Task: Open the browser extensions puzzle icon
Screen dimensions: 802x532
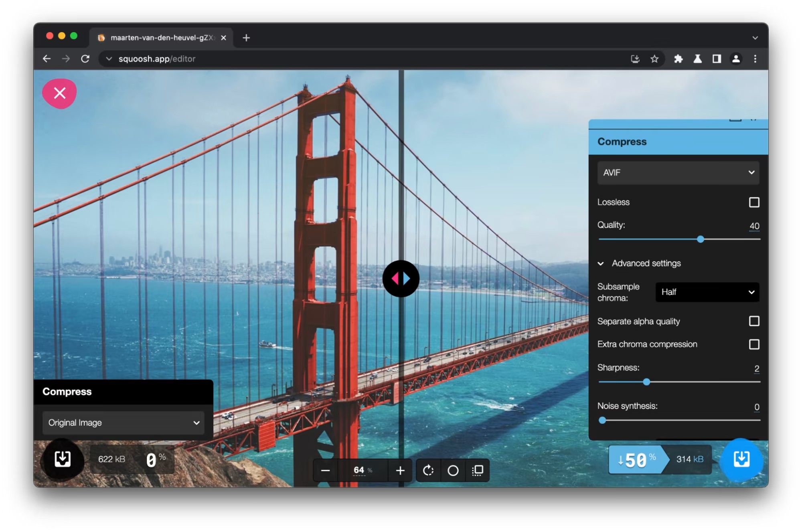Action: click(678, 59)
